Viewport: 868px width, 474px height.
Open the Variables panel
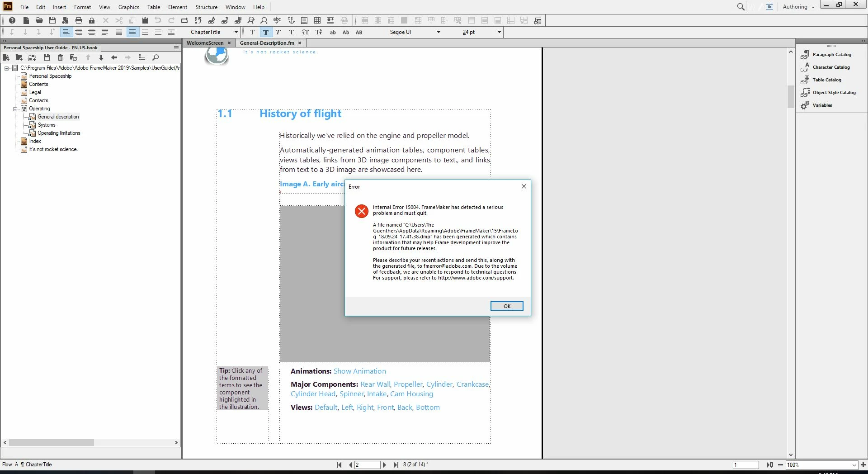pos(816,105)
